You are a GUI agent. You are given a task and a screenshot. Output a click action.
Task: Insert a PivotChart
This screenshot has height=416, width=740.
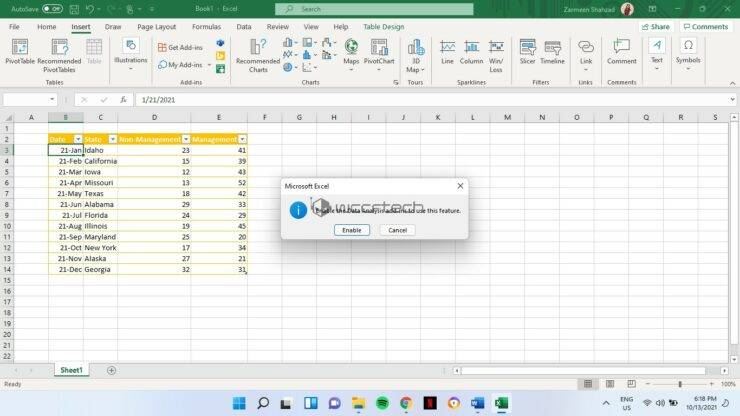click(x=378, y=55)
